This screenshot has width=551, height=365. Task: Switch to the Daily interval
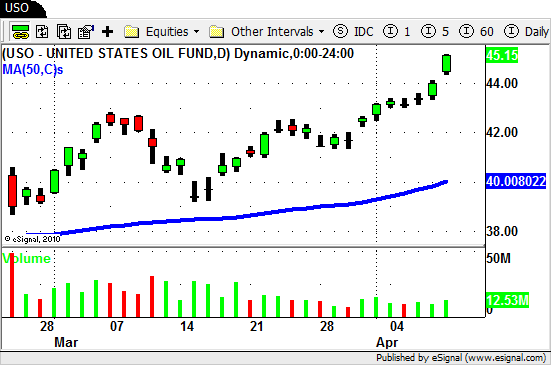[x=526, y=32]
